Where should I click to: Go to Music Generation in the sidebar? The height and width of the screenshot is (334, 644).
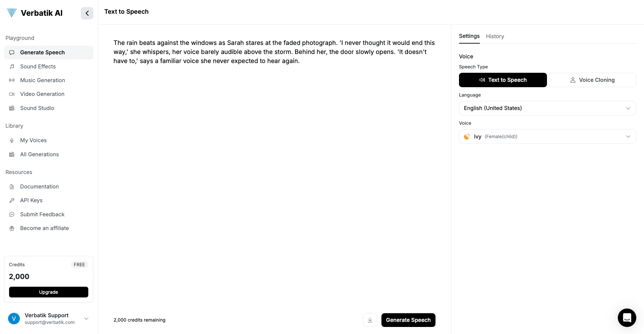point(43,80)
